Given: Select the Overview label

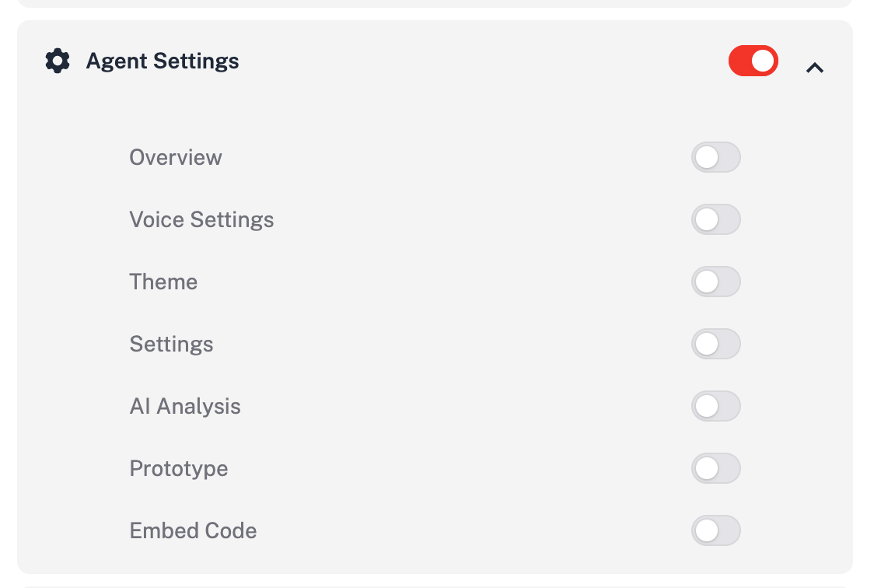Looking at the screenshot, I should [x=176, y=157].
